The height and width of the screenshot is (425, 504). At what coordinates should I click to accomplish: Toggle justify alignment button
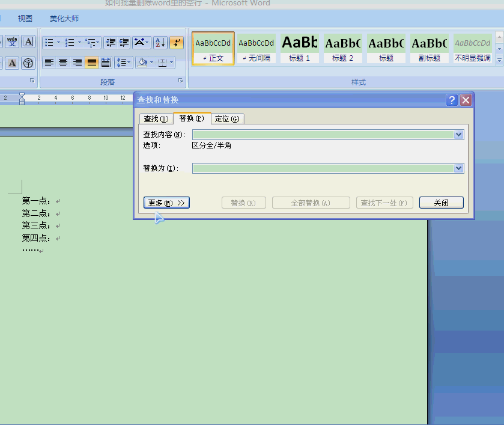point(91,63)
